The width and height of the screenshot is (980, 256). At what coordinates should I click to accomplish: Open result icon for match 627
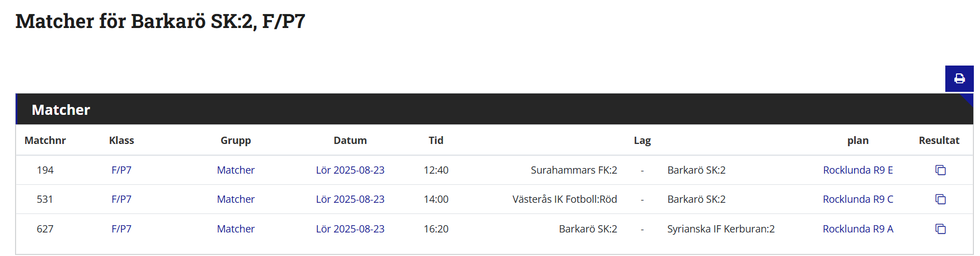(x=940, y=229)
